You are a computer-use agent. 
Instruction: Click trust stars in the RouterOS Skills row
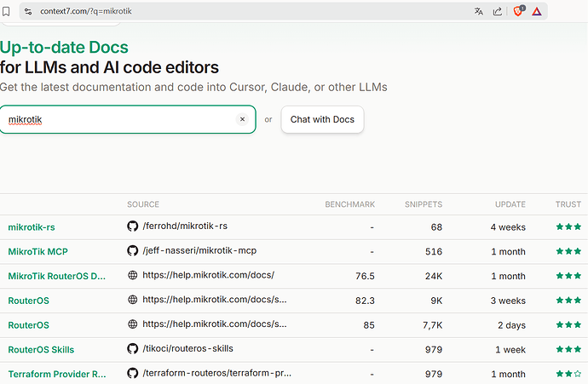coord(568,350)
